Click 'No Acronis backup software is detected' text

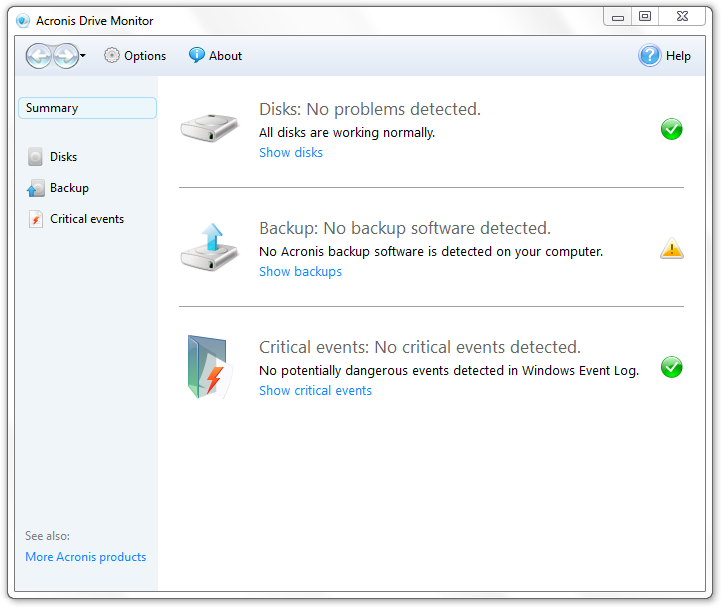tap(431, 252)
